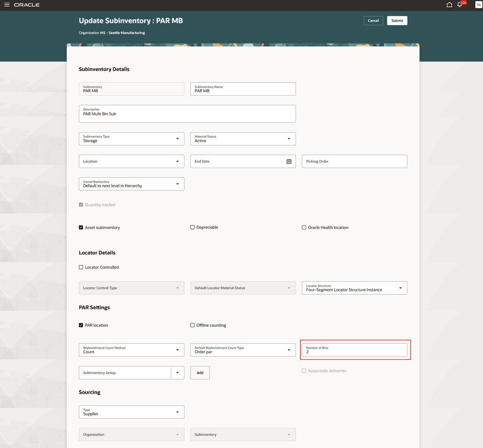Screen dimensions: 483x448
Task: Go to the Home icon
Action: [450, 5]
